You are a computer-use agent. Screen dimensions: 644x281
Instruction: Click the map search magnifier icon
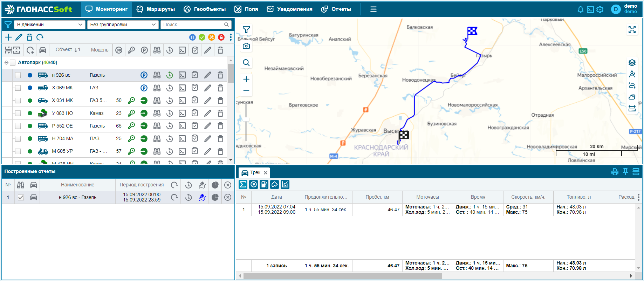coord(246,63)
